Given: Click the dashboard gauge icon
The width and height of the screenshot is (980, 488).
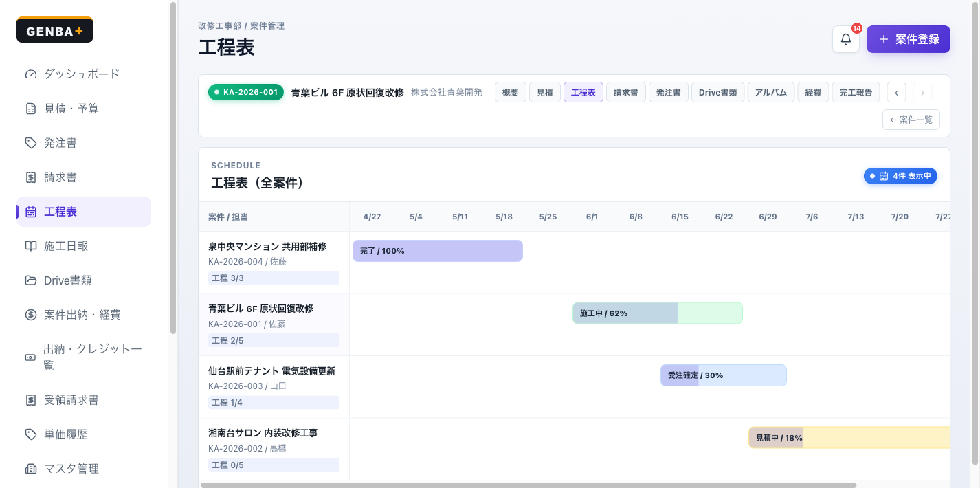Looking at the screenshot, I should coord(30,74).
